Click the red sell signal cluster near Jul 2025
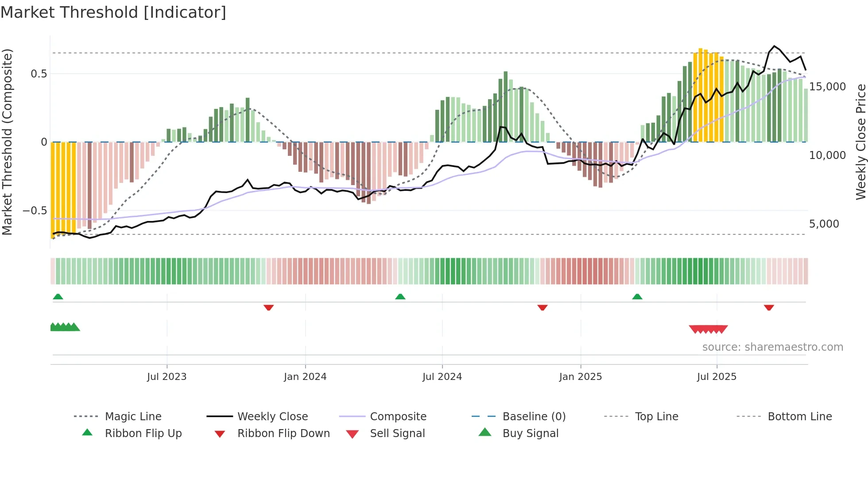 709,329
